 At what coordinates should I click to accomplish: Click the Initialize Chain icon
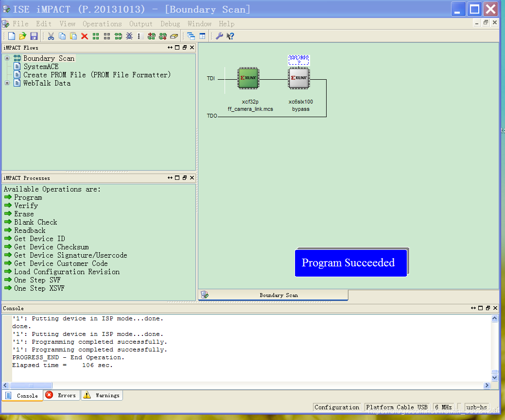click(118, 36)
